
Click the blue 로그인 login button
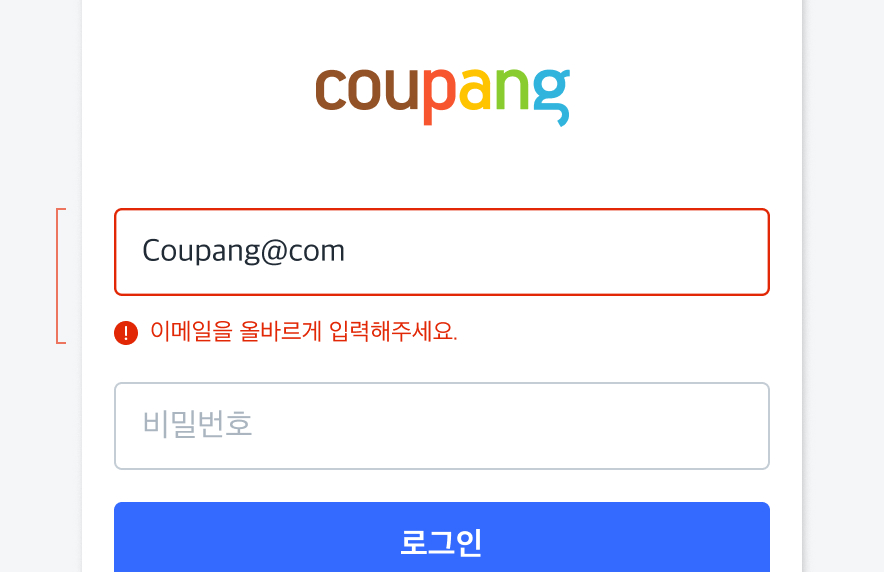click(442, 538)
